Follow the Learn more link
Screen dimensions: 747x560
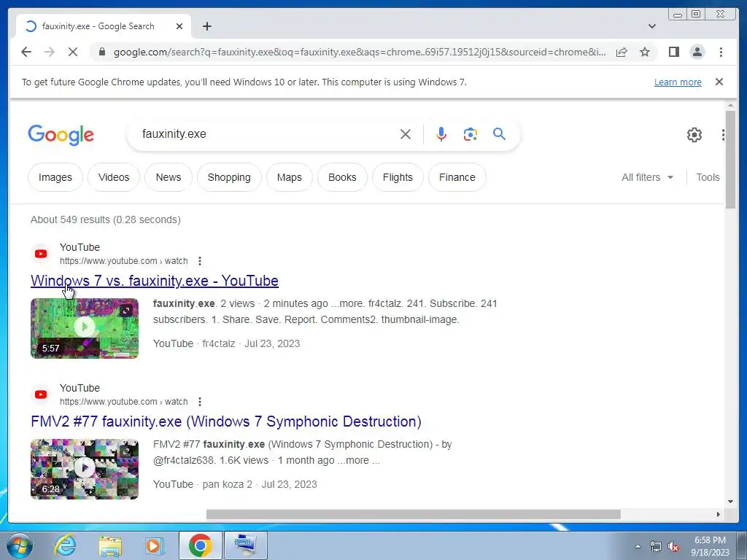pos(678,82)
